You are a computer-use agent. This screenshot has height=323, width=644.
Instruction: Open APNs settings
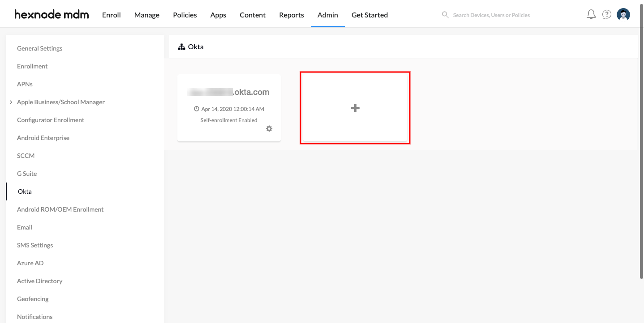click(x=25, y=84)
